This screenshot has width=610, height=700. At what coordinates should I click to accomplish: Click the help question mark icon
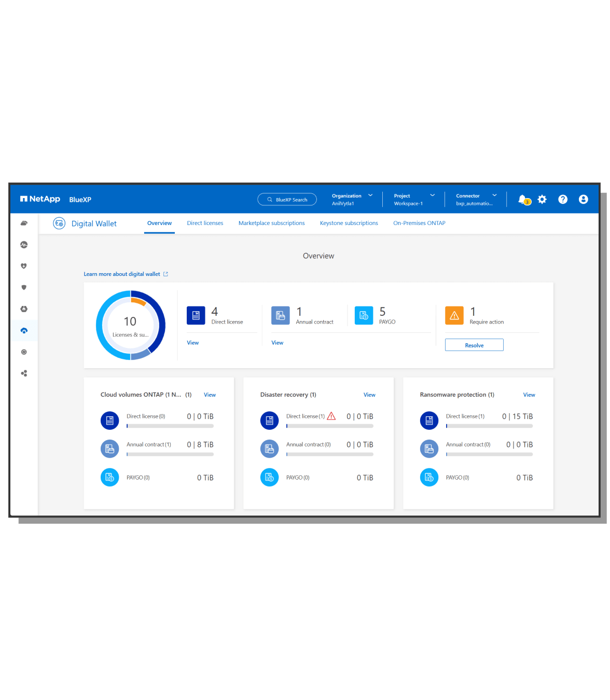click(563, 200)
